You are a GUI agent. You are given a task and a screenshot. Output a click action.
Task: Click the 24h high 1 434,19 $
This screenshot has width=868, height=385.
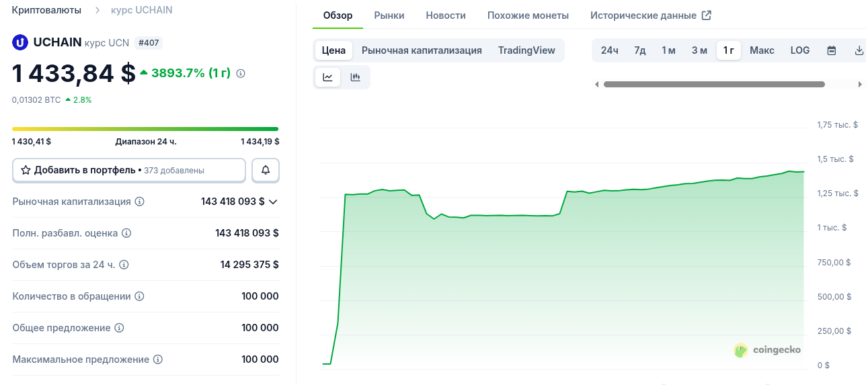pyautogui.click(x=260, y=141)
